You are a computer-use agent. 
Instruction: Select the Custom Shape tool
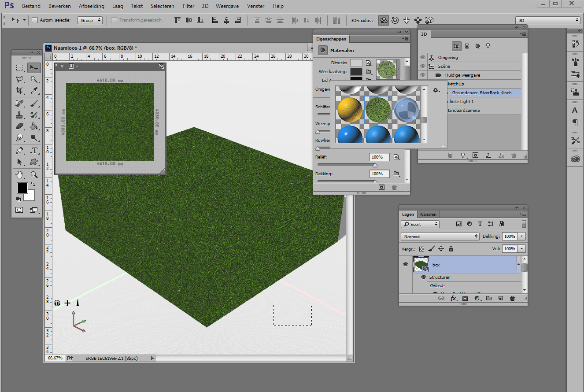point(34,162)
